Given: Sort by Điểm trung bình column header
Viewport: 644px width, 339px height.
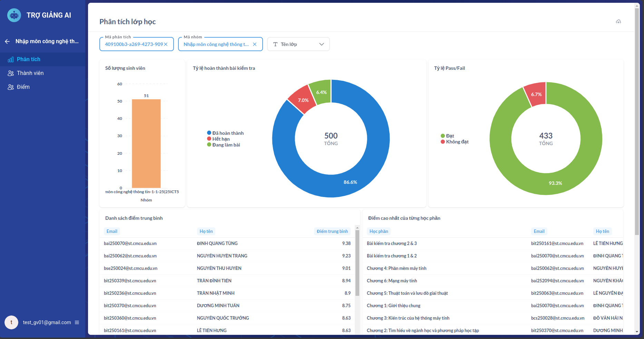Looking at the screenshot, I should (332, 231).
